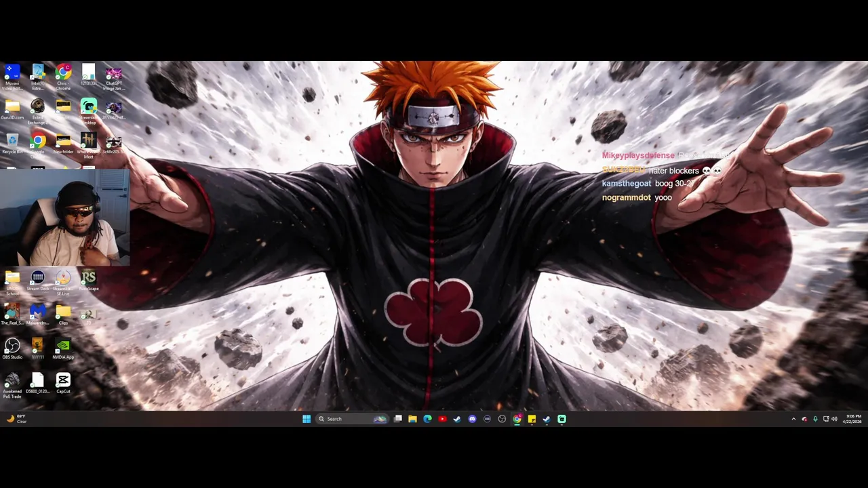Open Sticky Notes from the taskbar
Image resolution: width=868 pixels, height=488 pixels.
tap(532, 419)
